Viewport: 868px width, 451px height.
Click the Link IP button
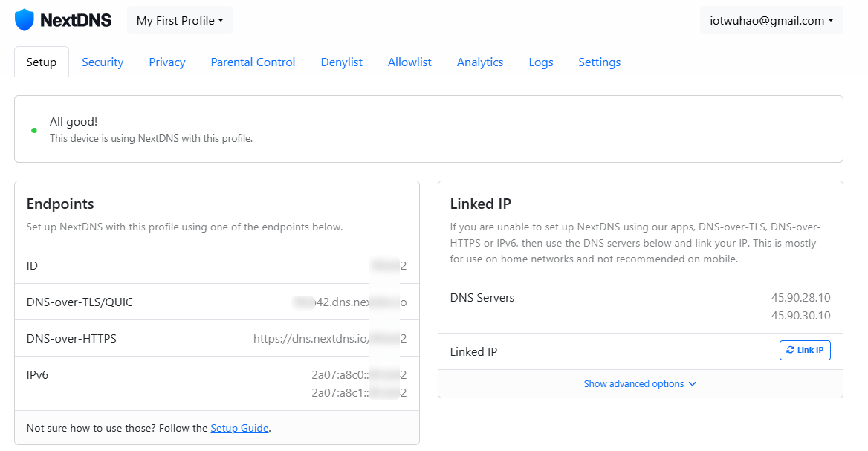click(x=805, y=350)
